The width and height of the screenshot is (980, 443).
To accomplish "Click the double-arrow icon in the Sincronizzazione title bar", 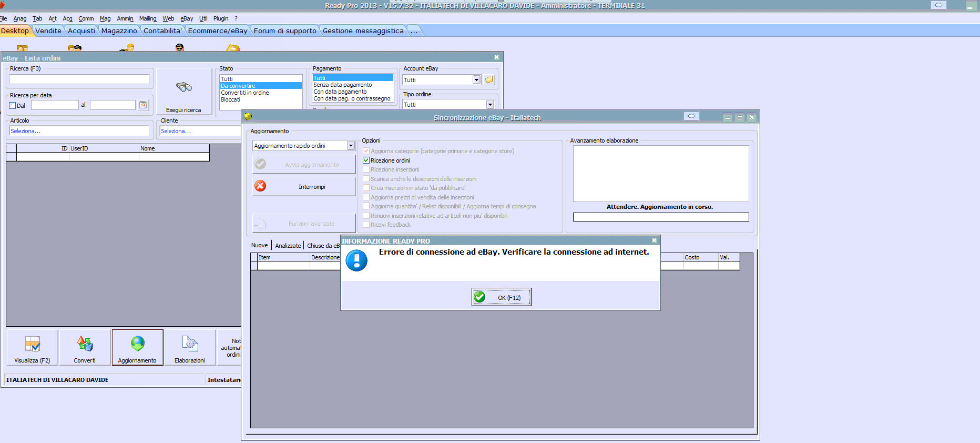I will [691, 116].
